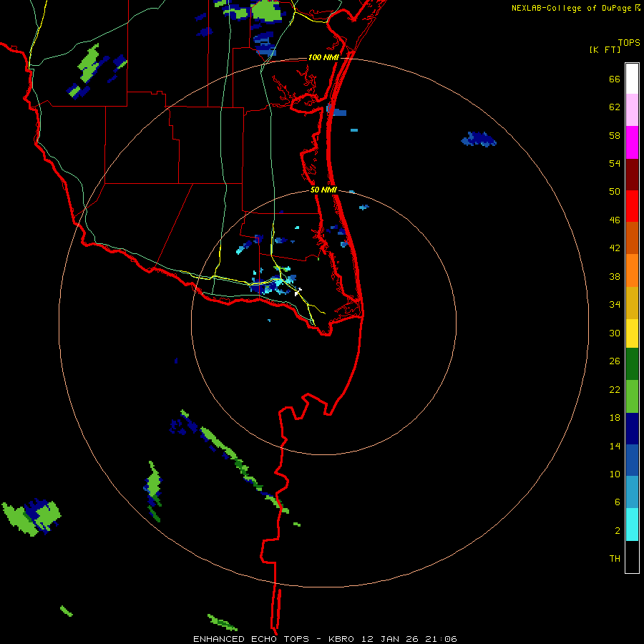Click the light blue swatch for 14 kft
Viewport: 644px width, 644px height.
coord(632,492)
